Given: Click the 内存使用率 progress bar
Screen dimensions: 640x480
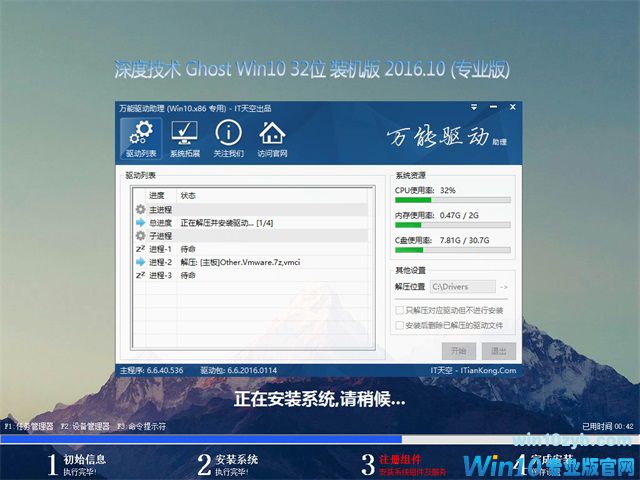Looking at the screenshot, I should click(x=453, y=225).
